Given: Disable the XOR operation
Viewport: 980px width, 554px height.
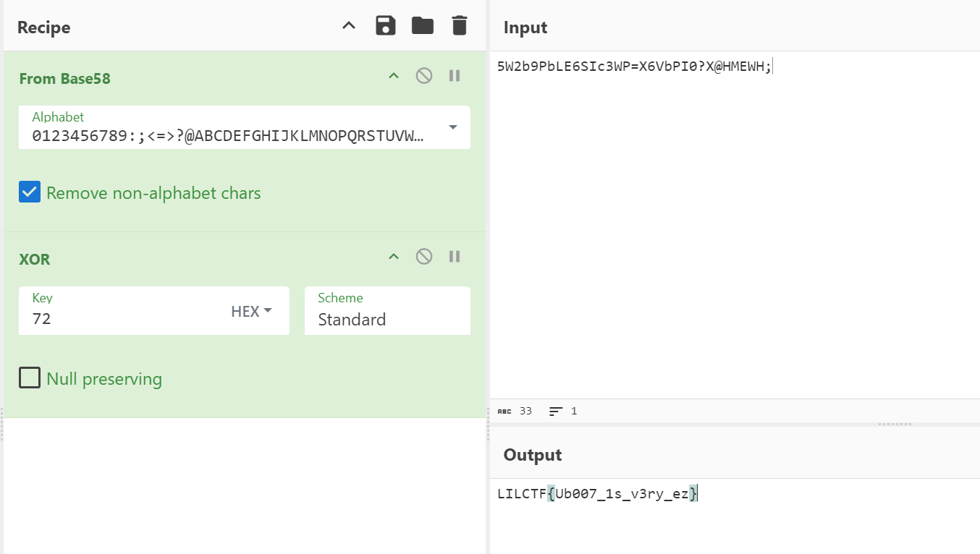Looking at the screenshot, I should click(x=424, y=257).
